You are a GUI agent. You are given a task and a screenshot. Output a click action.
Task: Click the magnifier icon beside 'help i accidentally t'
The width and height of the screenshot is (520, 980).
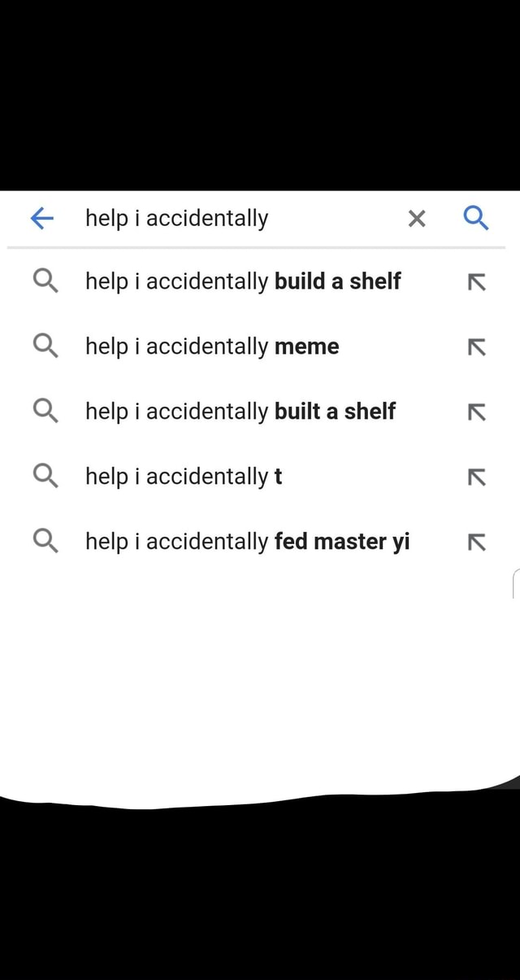pos(45,477)
